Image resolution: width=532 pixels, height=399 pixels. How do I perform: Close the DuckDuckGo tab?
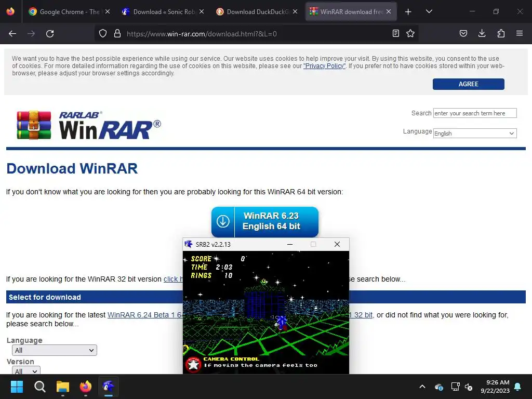pos(295,11)
